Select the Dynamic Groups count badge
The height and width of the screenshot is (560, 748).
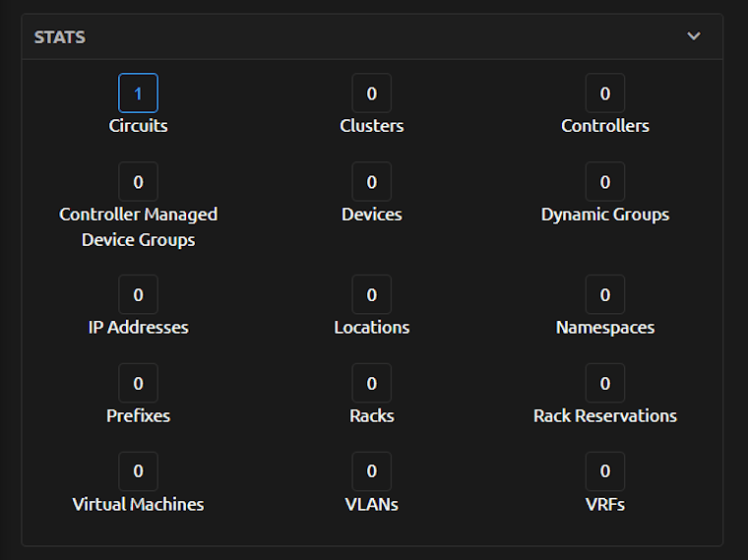[604, 182]
